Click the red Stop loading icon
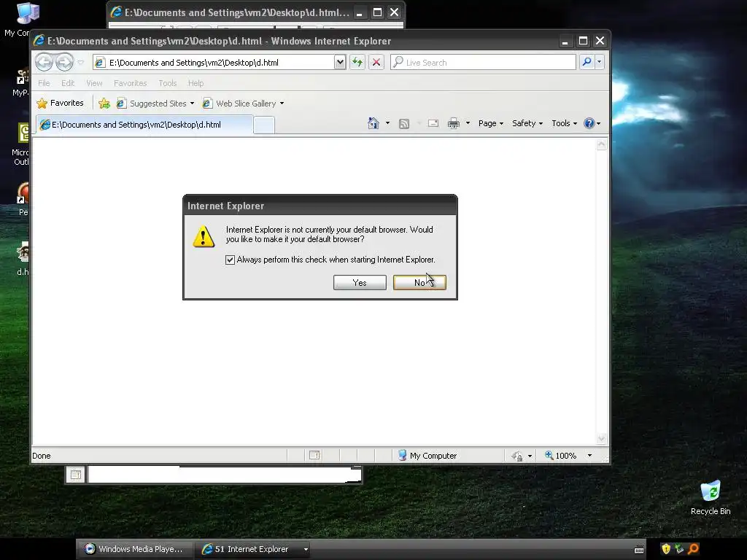 click(376, 62)
